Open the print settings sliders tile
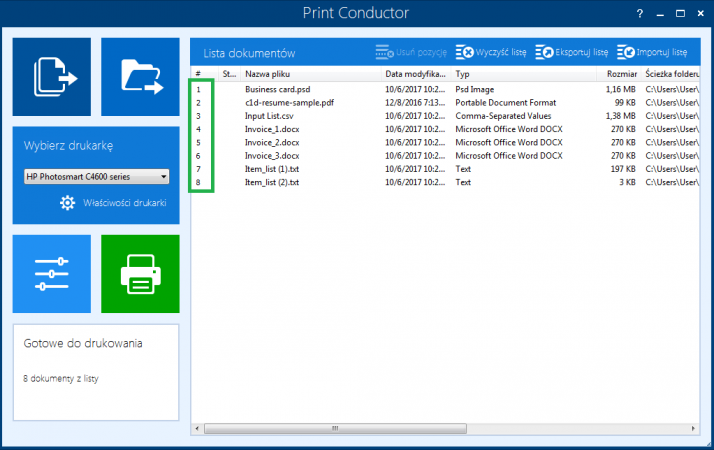 point(51,273)
